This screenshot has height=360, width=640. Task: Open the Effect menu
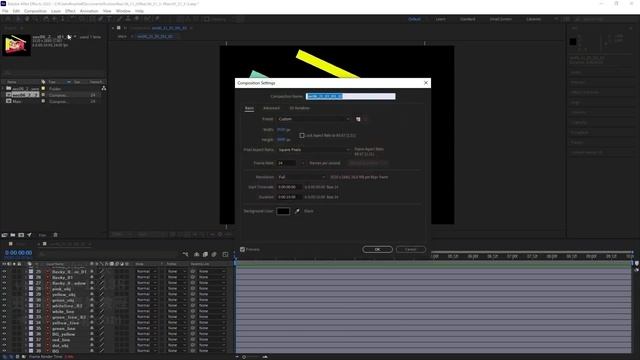click(x=70, y=11)
